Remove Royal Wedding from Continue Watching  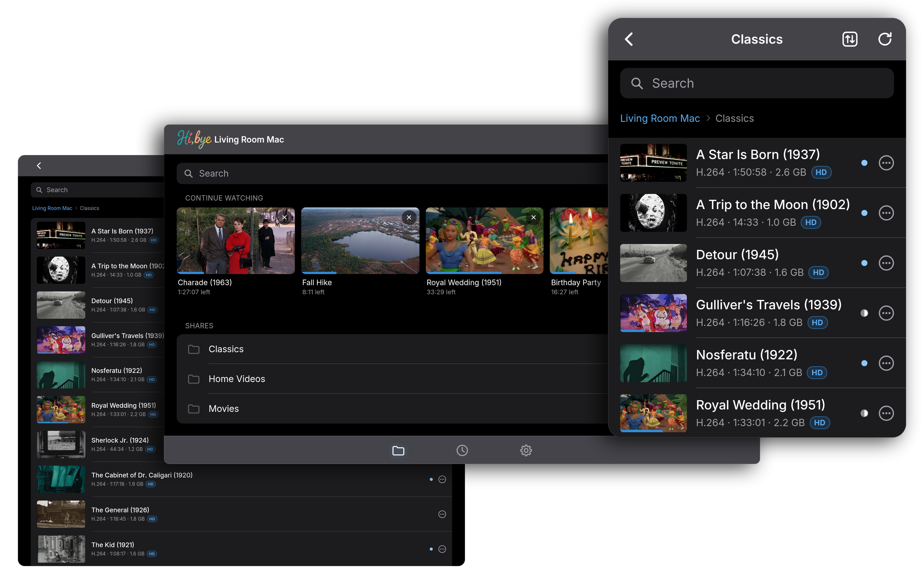tap(534, 218)
